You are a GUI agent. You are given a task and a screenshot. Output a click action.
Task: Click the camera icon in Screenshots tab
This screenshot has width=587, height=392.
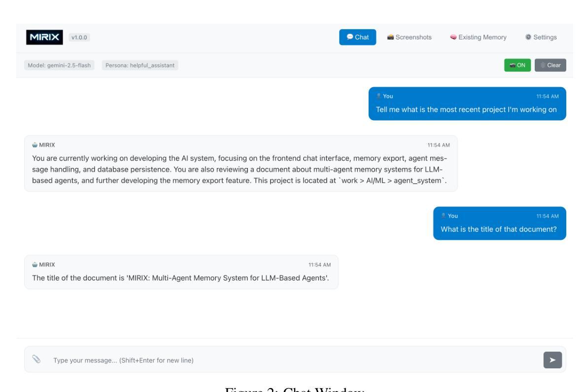pos(390,37)
